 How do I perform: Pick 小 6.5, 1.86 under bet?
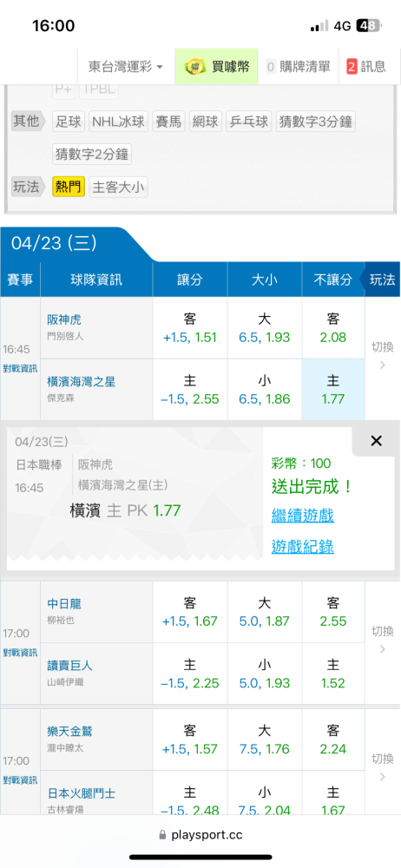(265, 390)
